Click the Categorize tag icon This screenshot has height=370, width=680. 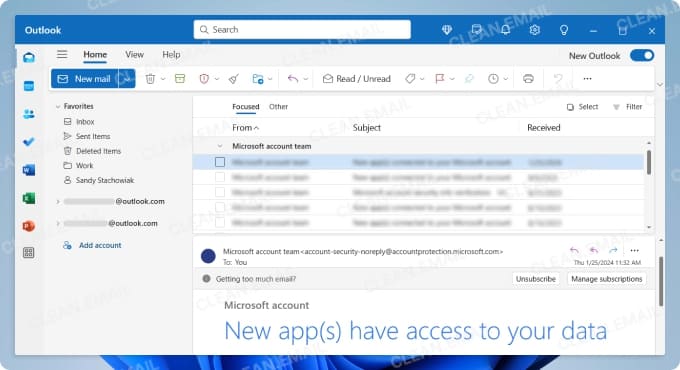(x=410, y=79)
